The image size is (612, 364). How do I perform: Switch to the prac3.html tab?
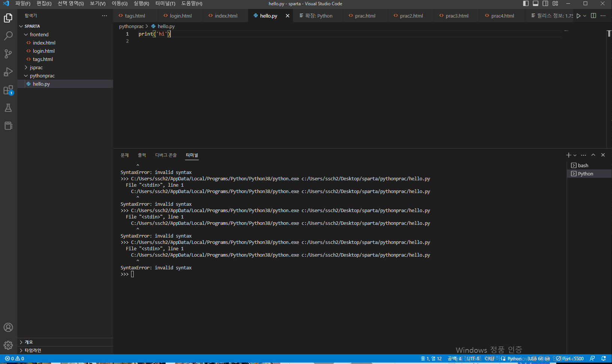pyautogui.click(x=457, y=16)
